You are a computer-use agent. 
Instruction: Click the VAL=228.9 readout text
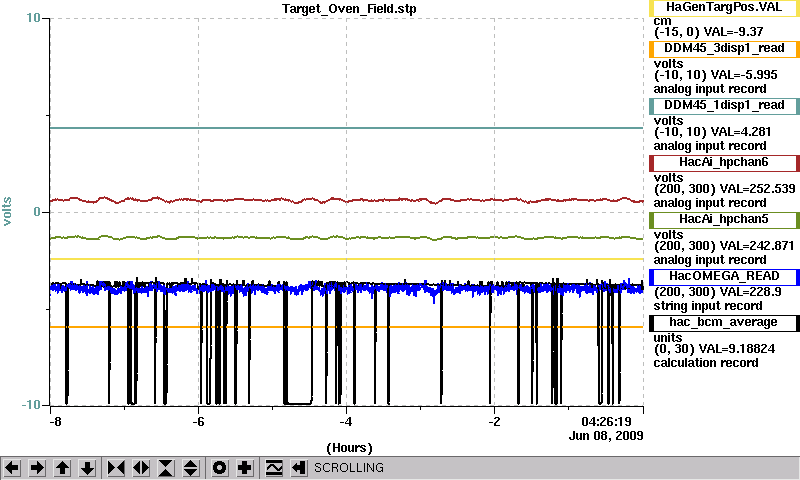click(750, 292)
